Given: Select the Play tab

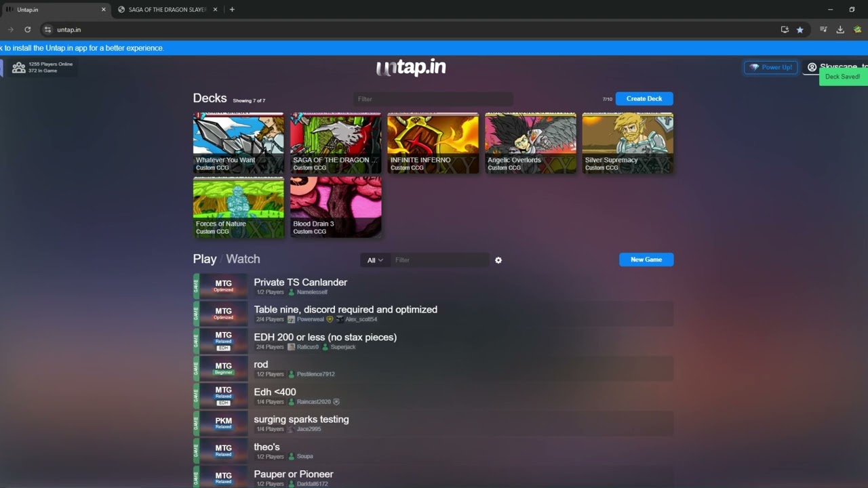Looking at the screenshot, I should click(x=205, y=259).
